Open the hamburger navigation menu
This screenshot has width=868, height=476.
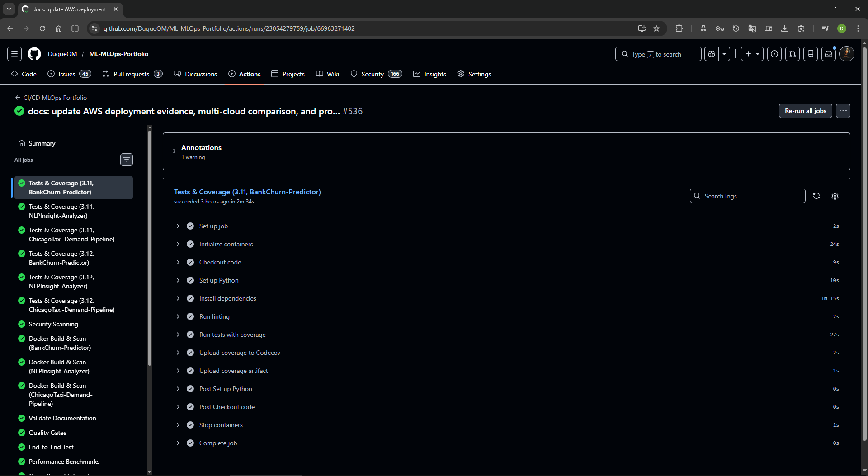tap(14, 54)
